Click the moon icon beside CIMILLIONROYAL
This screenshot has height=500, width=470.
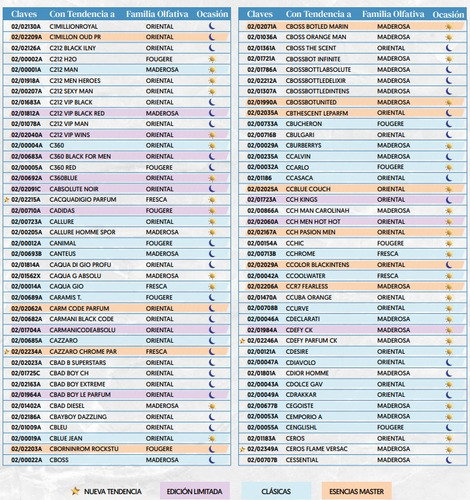coord(212,26)
